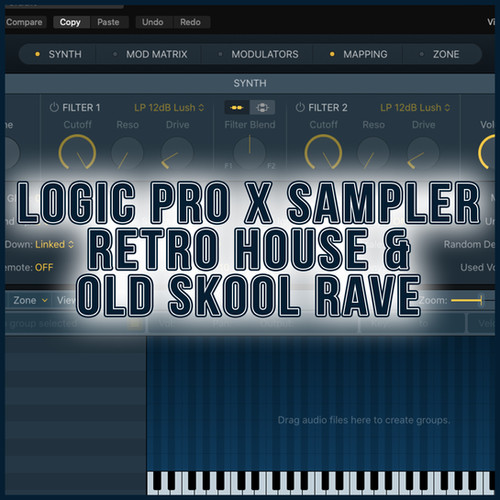Open Filter 1 type LP 12dB Lush dropdown
Viewport: 500px width, 500px height.
[169, 108]
